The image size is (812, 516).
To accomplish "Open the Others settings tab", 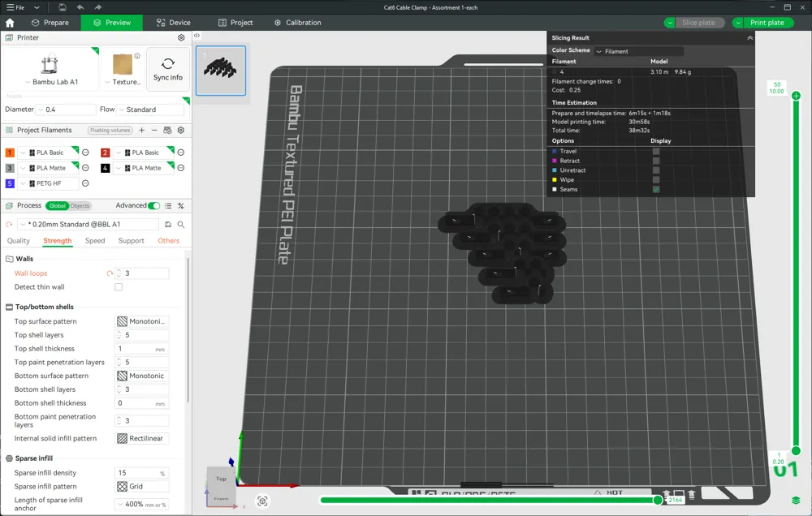I will pos(169,241).
